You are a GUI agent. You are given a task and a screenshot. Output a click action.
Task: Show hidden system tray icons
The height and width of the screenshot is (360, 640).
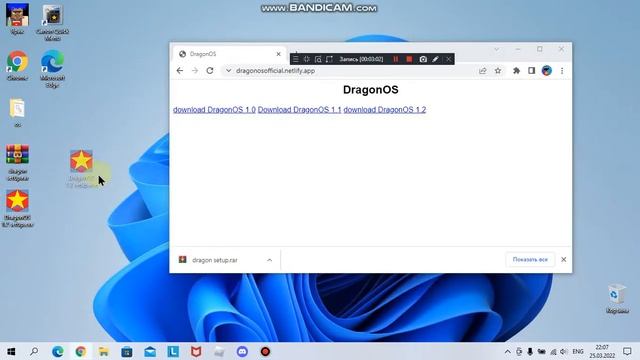coord(507,351)
